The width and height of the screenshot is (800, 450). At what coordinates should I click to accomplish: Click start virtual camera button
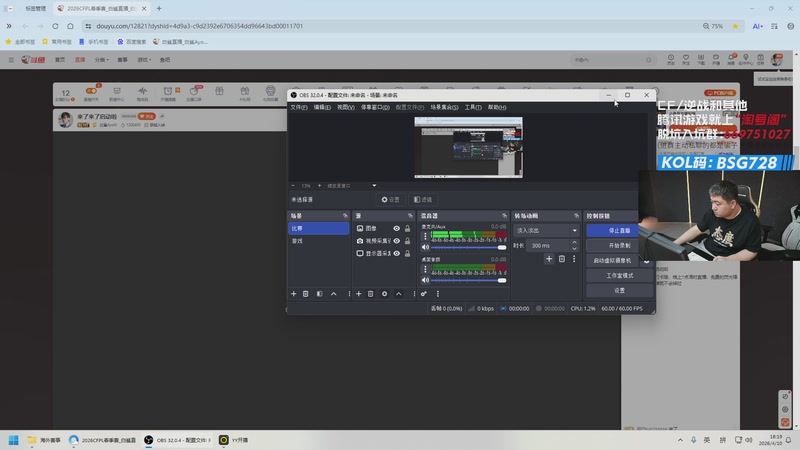click(613, 261)
